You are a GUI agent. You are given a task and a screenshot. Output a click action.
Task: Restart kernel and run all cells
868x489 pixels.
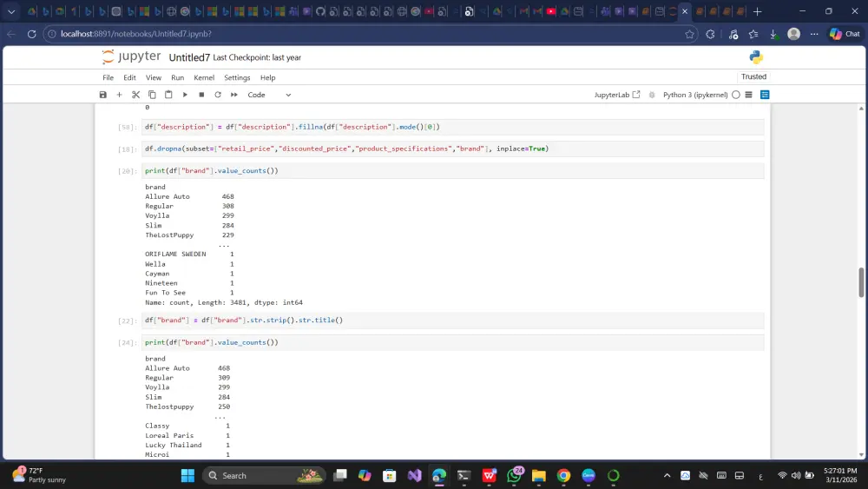coord(234,95)
